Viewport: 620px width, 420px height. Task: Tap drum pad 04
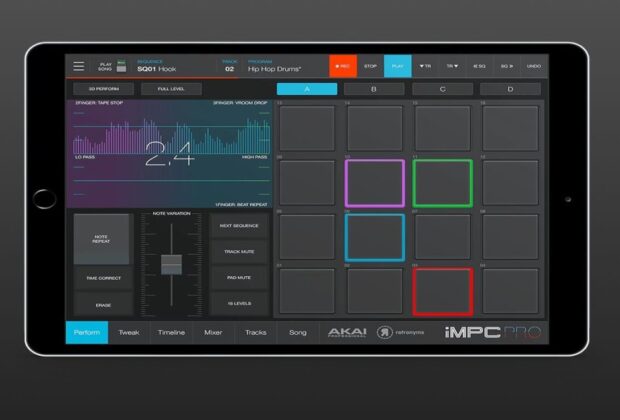point(510,291)
